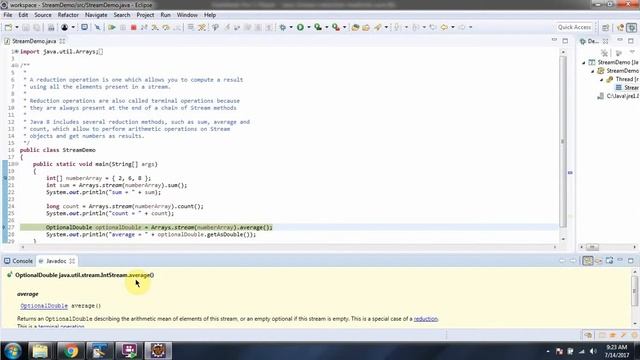Collapse StreamDemo launch node in Debug view
Image resolution: width=640 pixels, height=360 pixels.
pos(584,62)
